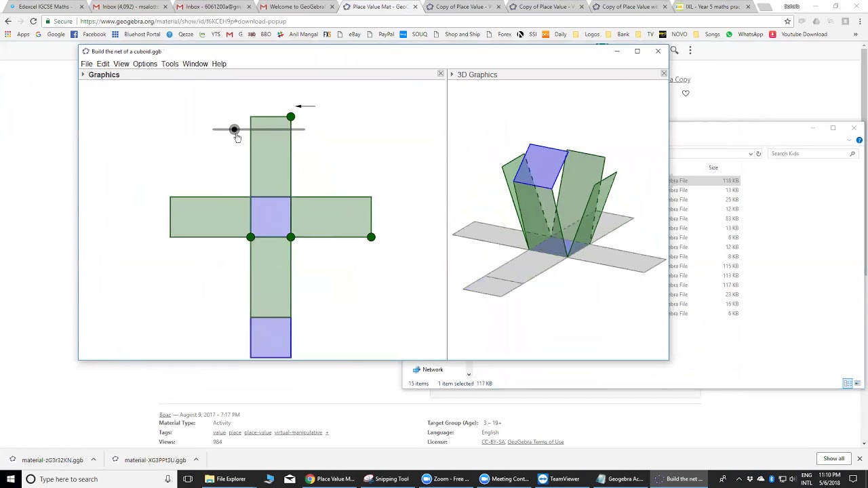Select the 118 KB file row
868x488 pixels.
705,181
